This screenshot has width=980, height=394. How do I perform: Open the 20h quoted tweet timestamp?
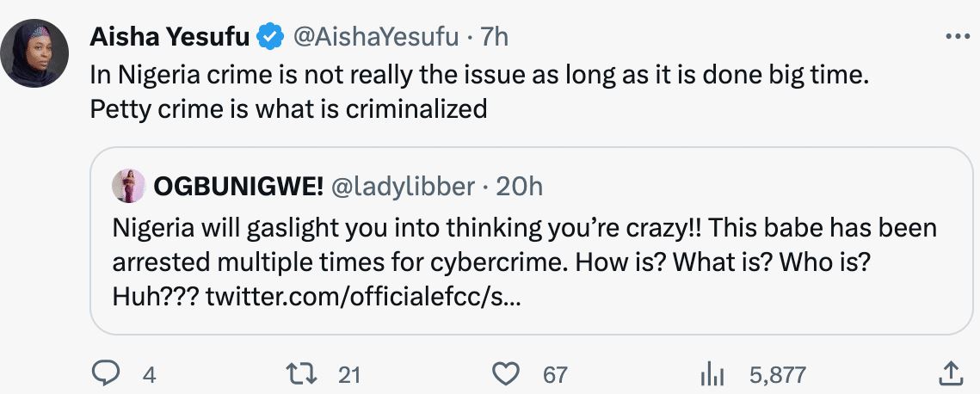coord(519,186)
